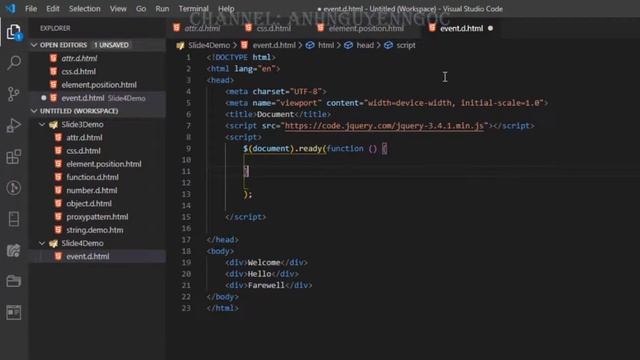Open attr.d.html under Slide3Demo
Image resolution: width=640 pixels, height=360 pixels.
(x=84, y=138)
